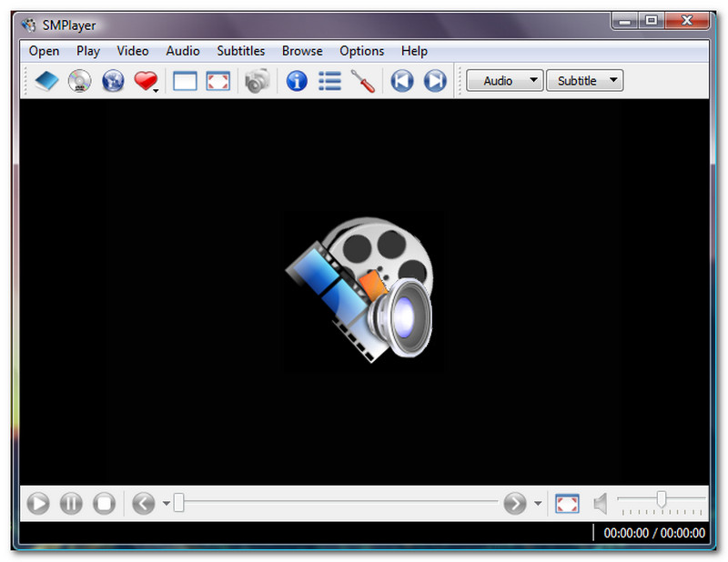728x562 pixels.
Task: Close the SMPlayer window
Action: (687, 21)
